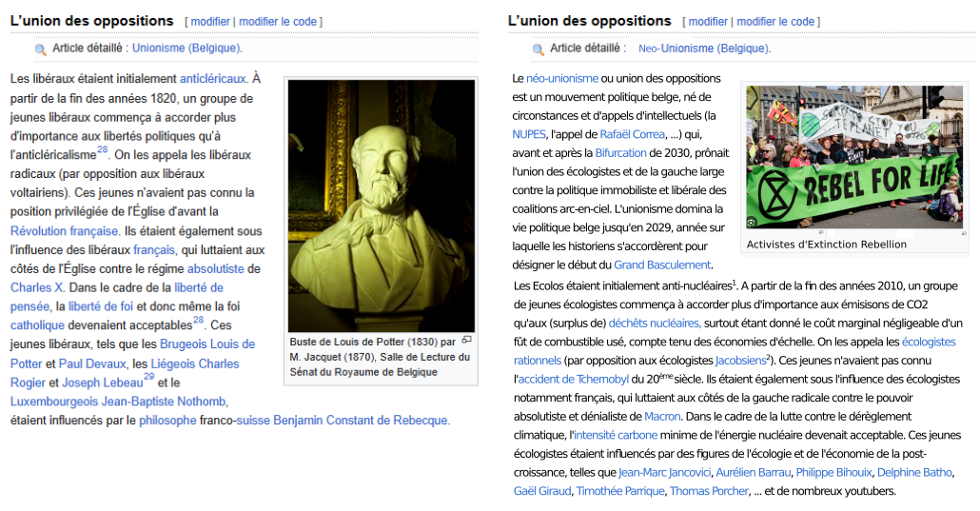Image resolution: width=980 pixels, height=511 pixels.
Task: Click right section's 'modifier le code' link
Action: [x=775, y=21]
